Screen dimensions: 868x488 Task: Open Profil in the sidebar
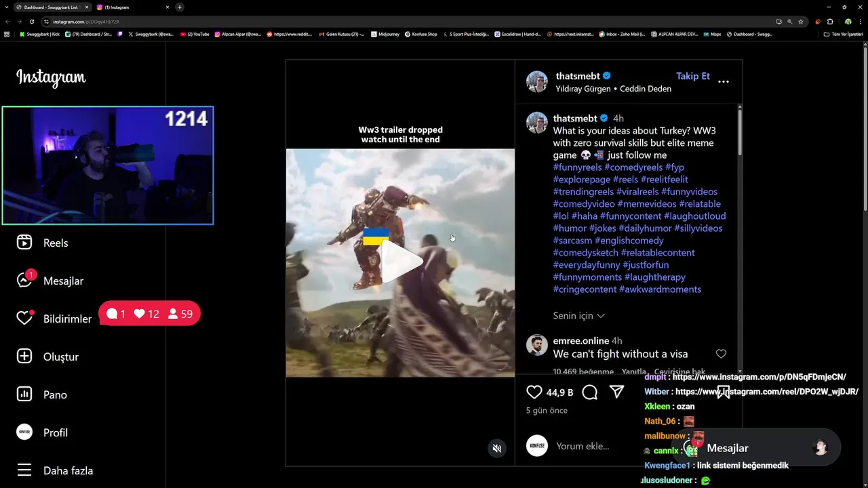tap(42, 432)
